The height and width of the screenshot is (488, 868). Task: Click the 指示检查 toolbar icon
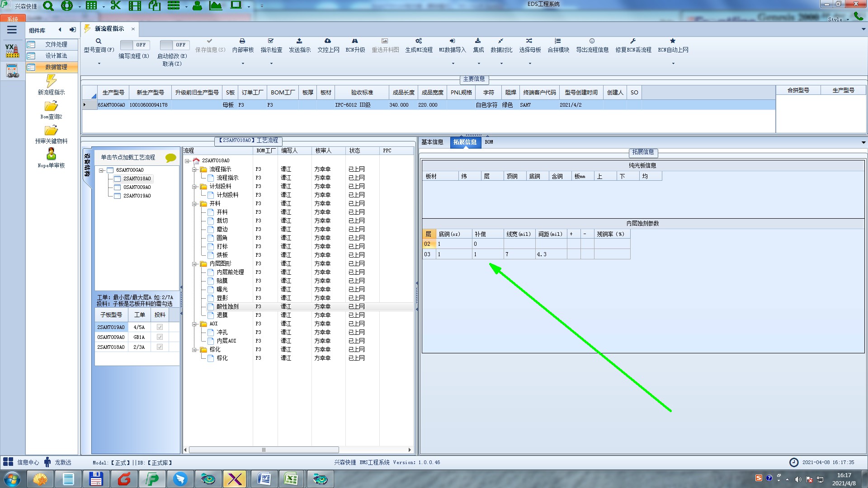(x=271, y=41)
